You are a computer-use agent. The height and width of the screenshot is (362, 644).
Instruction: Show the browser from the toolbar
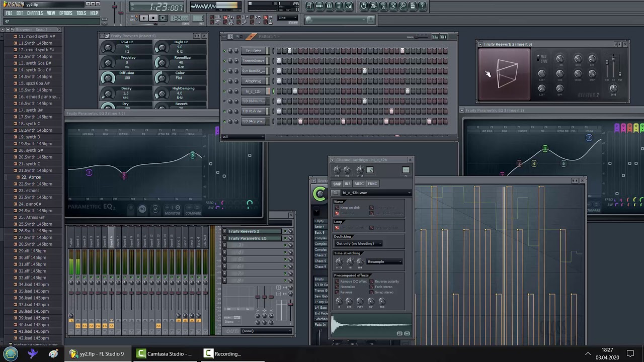tap(339, 6)
